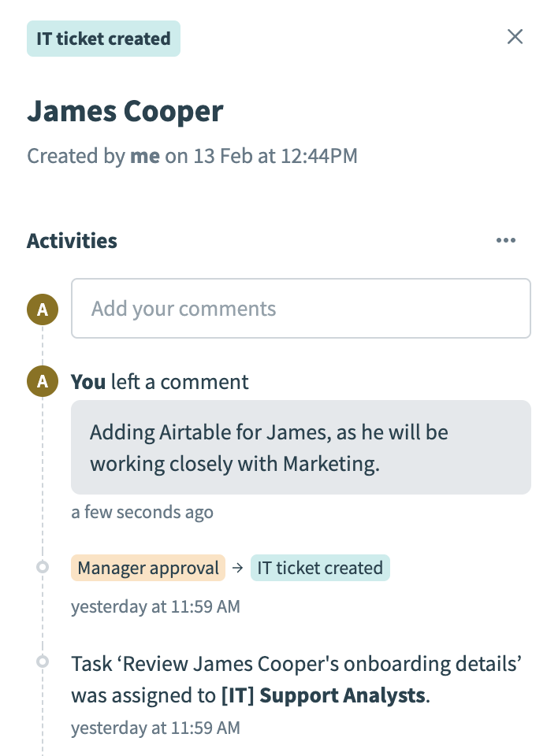Select the avatar beside 'You left a comment'
This screenshot has height=756, width=547.
tap(43, 380)
